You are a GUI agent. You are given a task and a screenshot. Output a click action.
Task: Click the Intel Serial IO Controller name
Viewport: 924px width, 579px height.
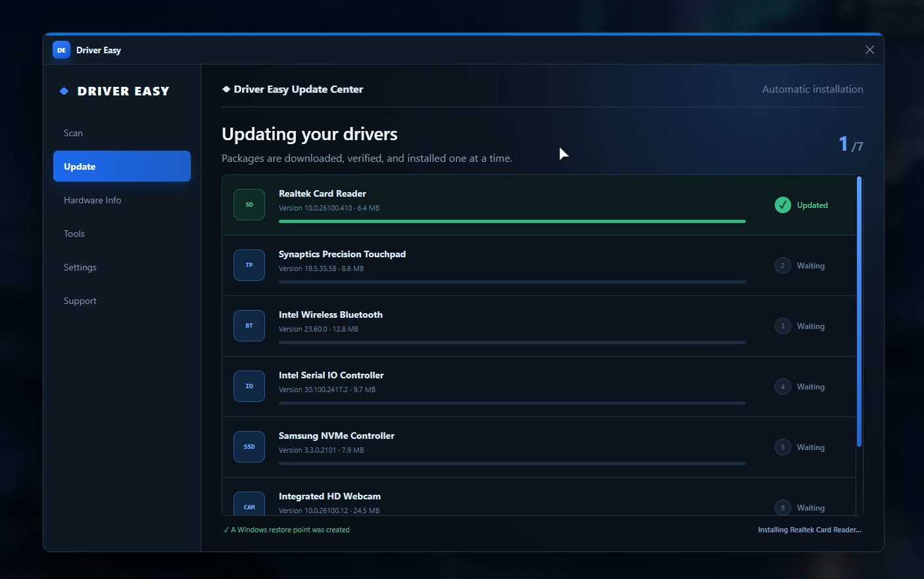(x=331, y=375)
